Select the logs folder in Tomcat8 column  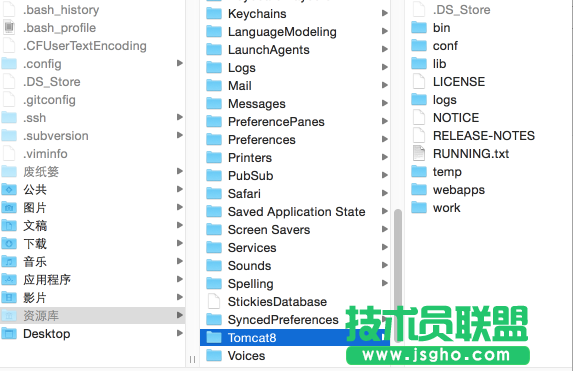[445, 100]
